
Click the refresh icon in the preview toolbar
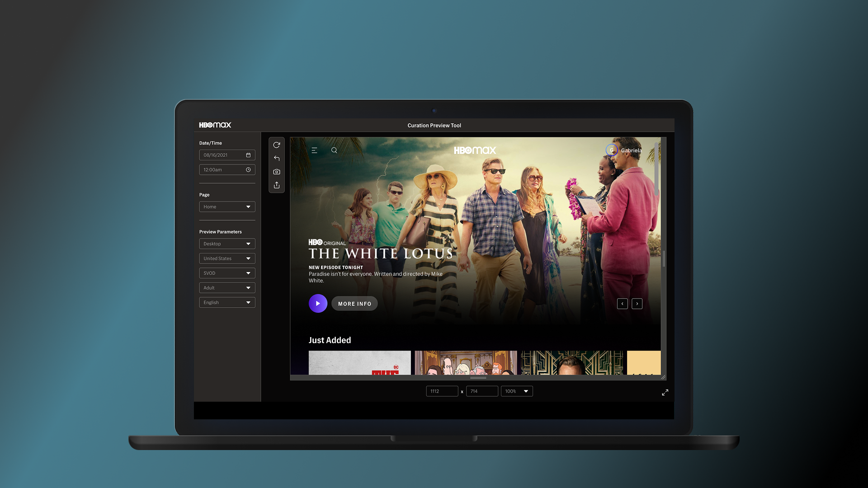277,145
